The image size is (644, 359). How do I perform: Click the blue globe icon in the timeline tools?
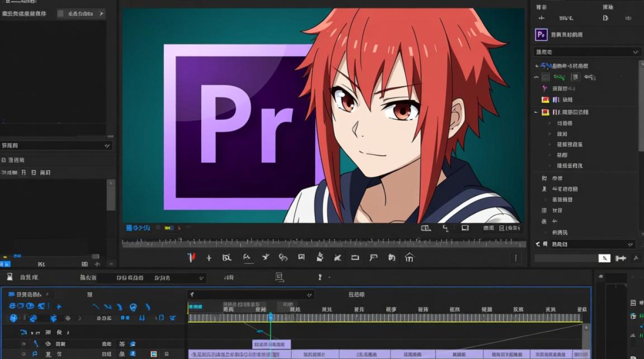coord(14,318)
